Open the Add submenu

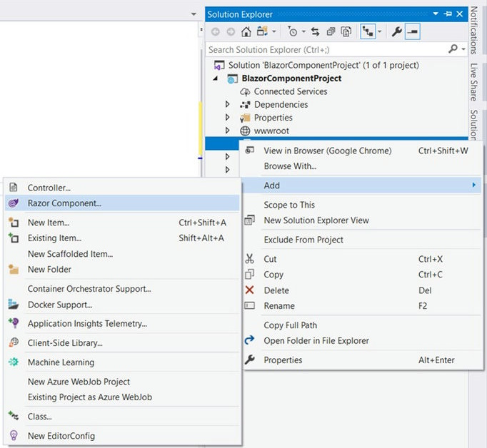[x=362, y=185]
